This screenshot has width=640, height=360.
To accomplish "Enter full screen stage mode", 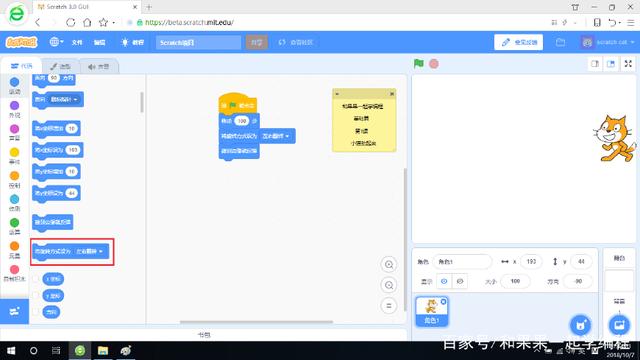I will pyautogui.click(x=628, y=64).
